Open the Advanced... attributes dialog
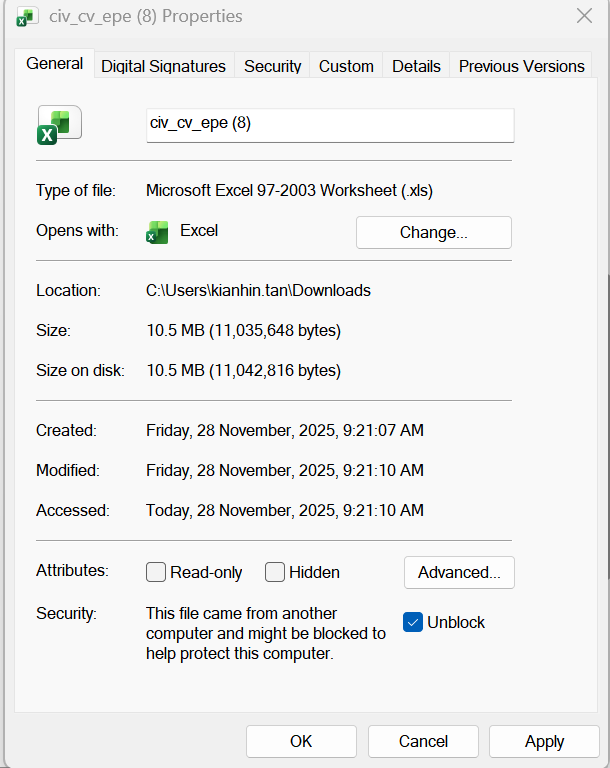 coord(459,572)
